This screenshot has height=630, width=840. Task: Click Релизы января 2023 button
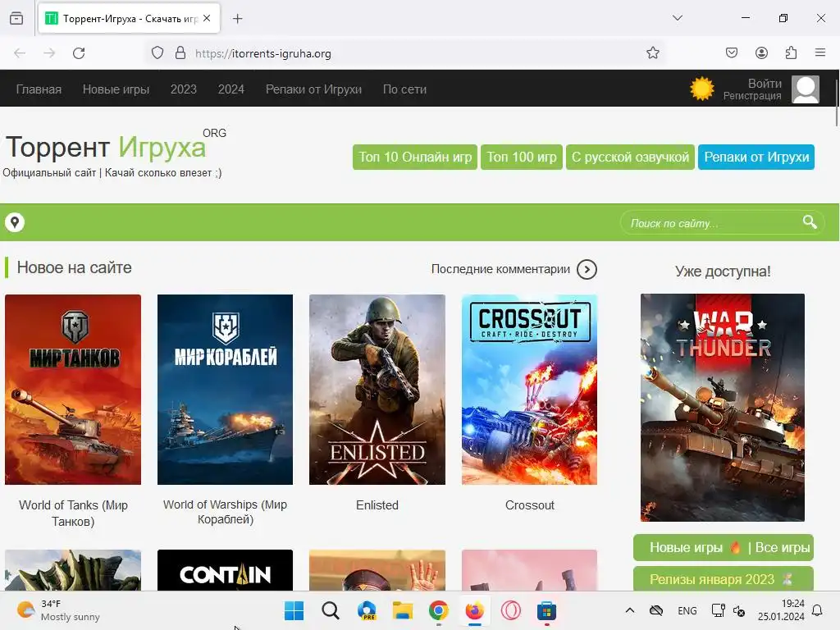[724, 579]
